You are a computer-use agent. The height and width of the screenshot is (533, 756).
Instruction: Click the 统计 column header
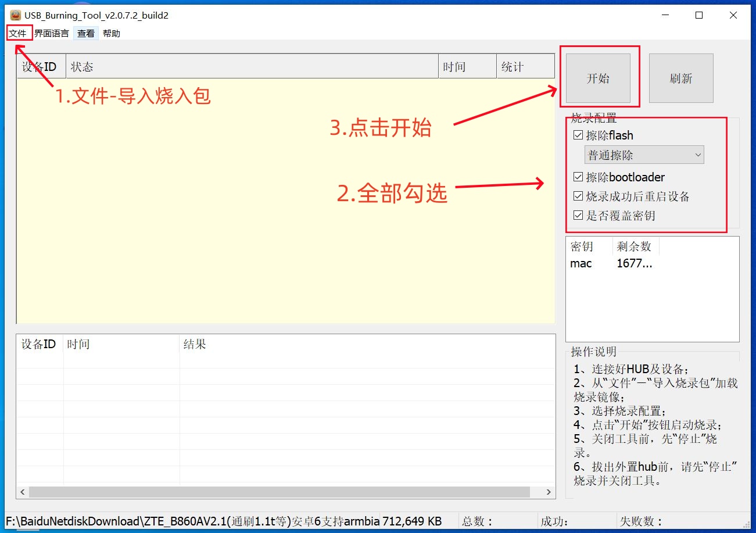(x=525, y=67)
